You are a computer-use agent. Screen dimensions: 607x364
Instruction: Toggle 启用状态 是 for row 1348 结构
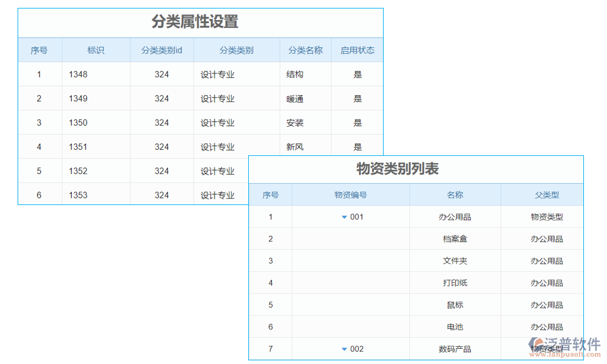click(x=358, y=74)
